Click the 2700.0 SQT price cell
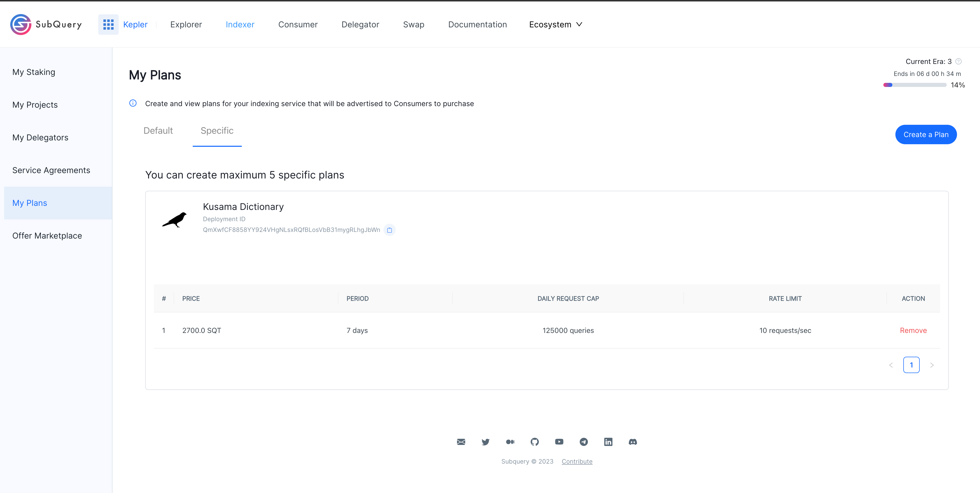The height and width of the screenshot is (493, 980). [202, 330]
